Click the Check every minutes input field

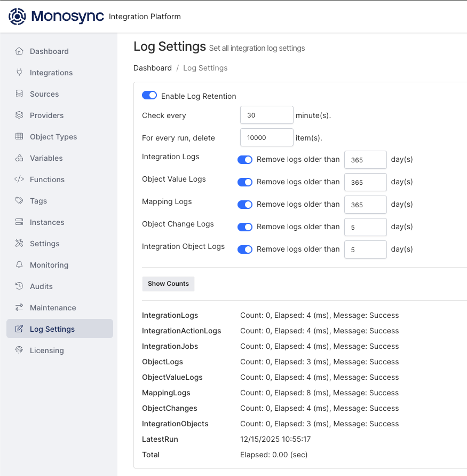click(x=266, y=115)
